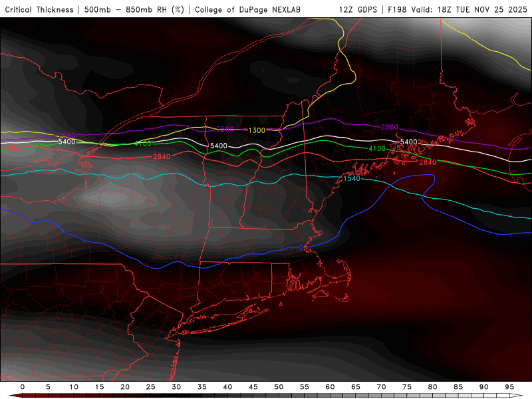Select colorbar tick label 80
The width and height of the screenshot is (532, 399).
[432, 387]
